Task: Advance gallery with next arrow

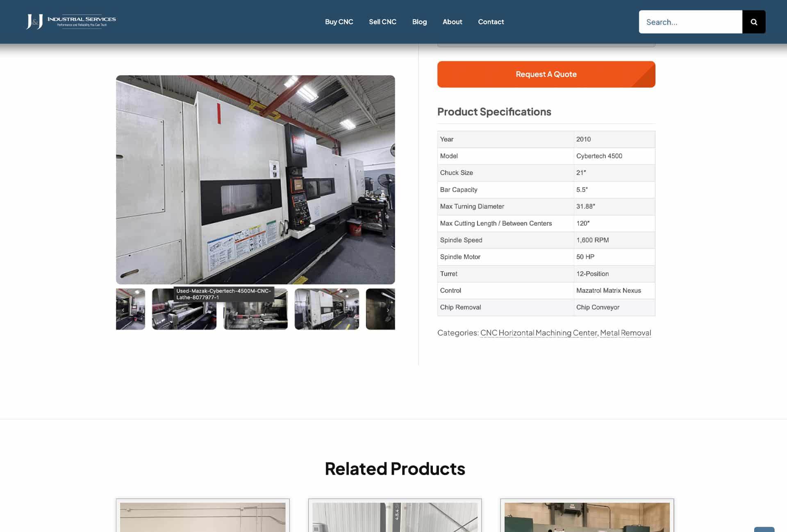Action: pos(388,310)
